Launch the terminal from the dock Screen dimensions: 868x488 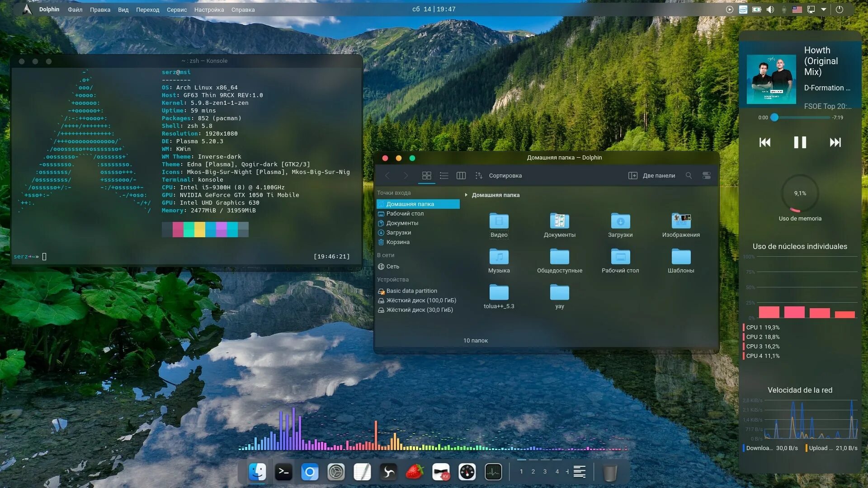(283, 472)
